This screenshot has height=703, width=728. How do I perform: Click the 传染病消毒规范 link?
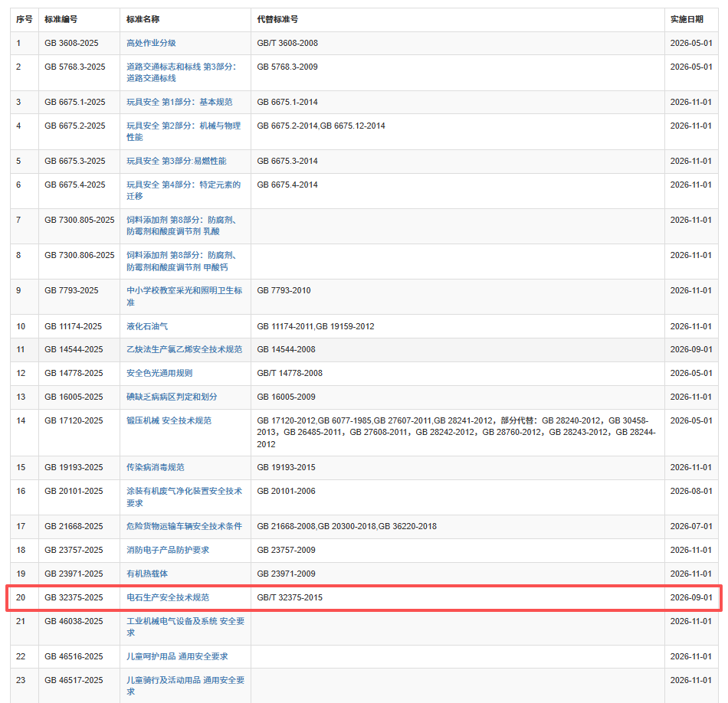click(x=155, y=467)
